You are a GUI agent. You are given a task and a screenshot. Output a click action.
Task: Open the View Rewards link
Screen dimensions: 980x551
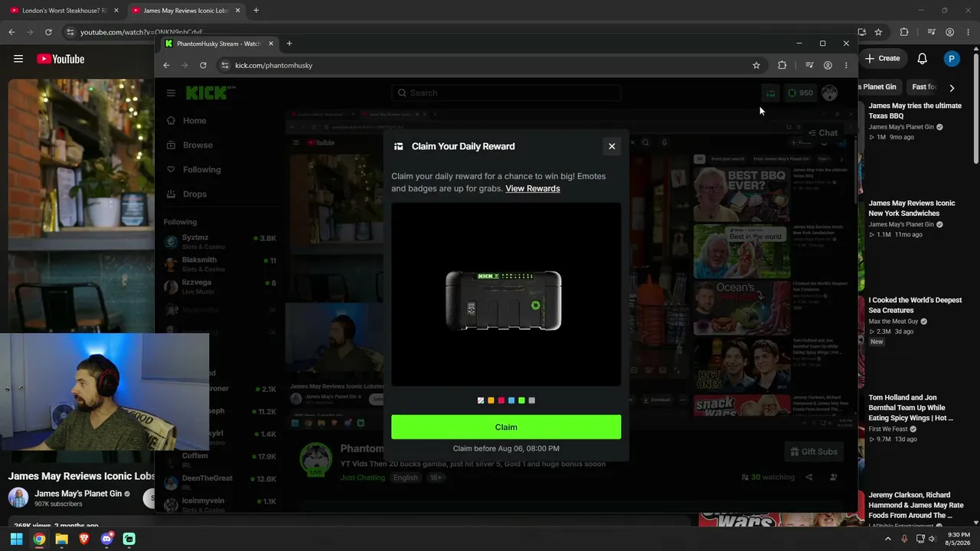[x=533, y=188]
